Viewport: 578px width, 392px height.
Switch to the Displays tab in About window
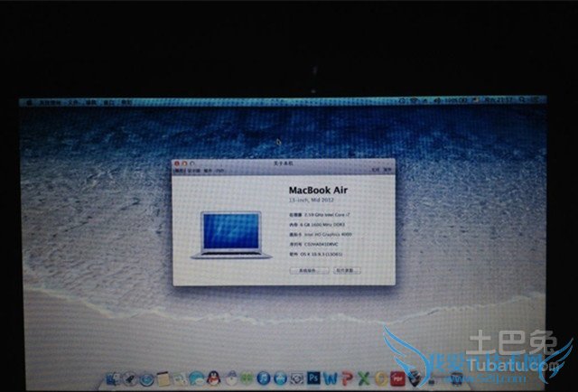point(194,171)
